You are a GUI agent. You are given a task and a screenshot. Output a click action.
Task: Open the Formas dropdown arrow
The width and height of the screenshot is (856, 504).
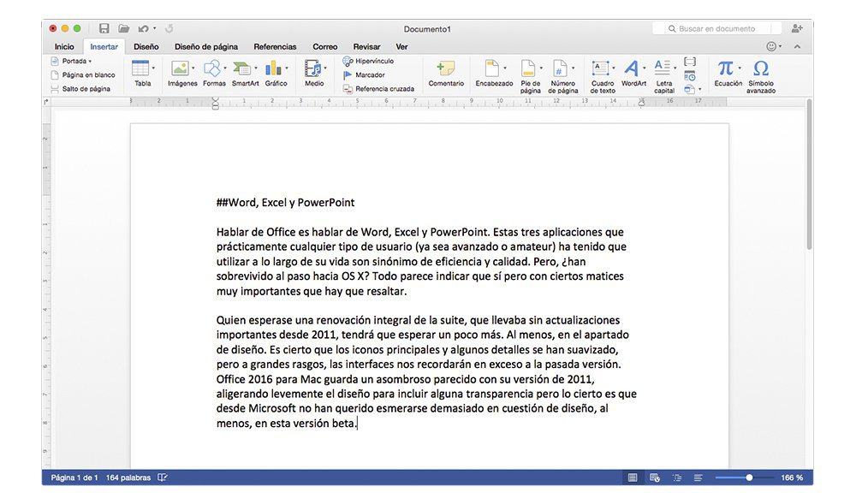click(x=224, y=68)
